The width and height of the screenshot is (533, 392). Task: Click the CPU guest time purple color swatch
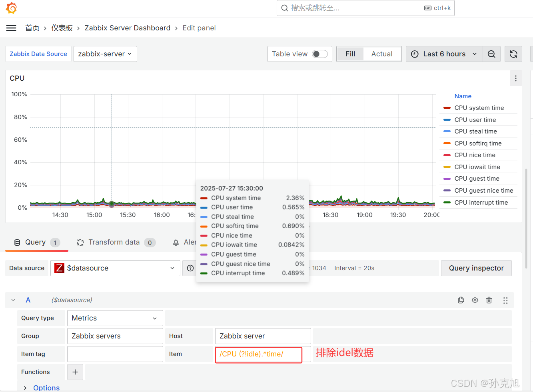click(x=447, y=179)
